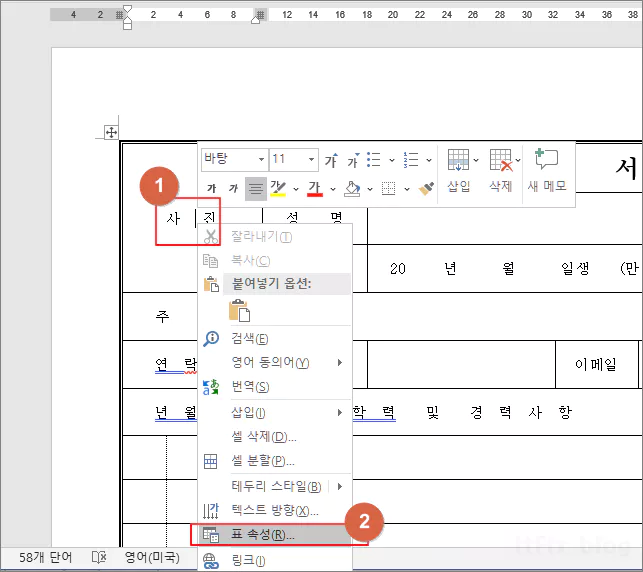Click the paste option clipboard icon

click(239, 310)
